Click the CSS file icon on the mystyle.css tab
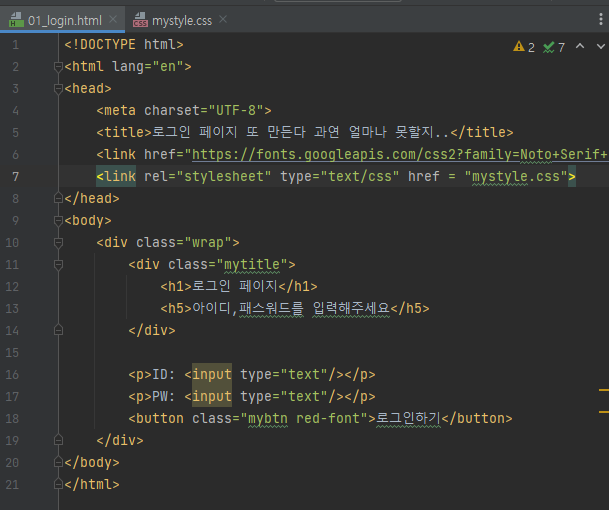Viewport: 609px width, 510px height. [140, 20]
